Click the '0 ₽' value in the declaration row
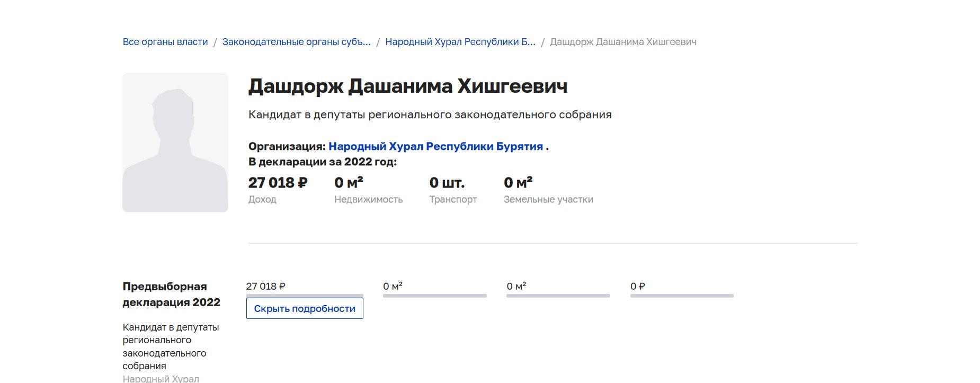Screen dimensions: 980x383 coord(637,287)
